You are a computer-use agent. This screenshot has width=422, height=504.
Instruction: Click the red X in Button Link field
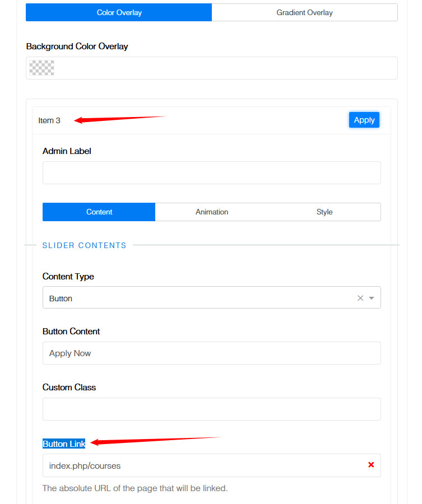[371, 465]
